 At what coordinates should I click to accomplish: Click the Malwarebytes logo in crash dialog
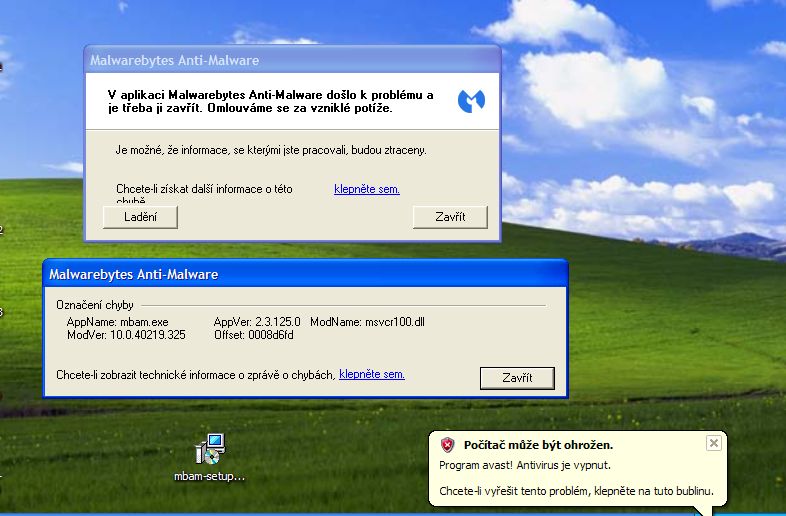(x=471, y=101)
